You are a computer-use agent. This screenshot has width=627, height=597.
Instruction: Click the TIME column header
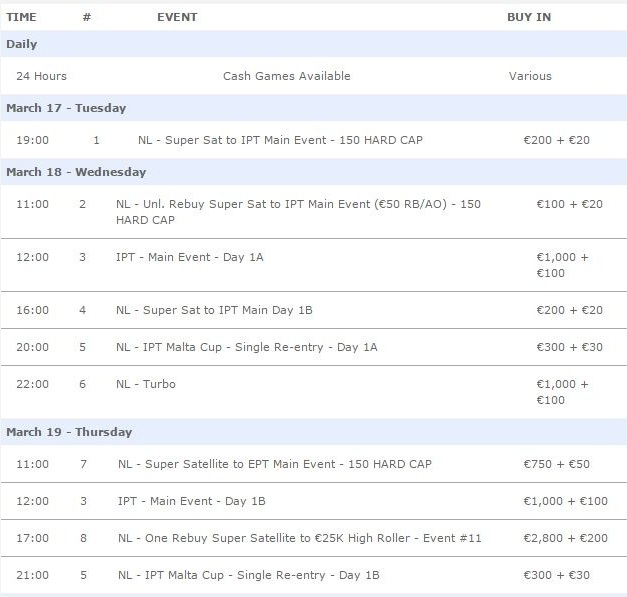coord(21,17)
